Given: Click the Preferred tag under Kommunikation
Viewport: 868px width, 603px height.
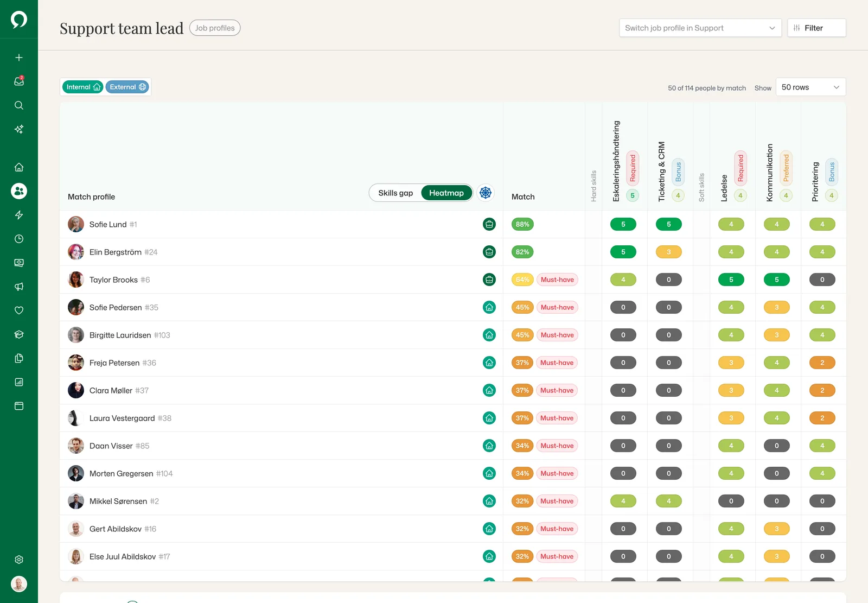Looking at the screenshot, I should [x=786, y=168].
